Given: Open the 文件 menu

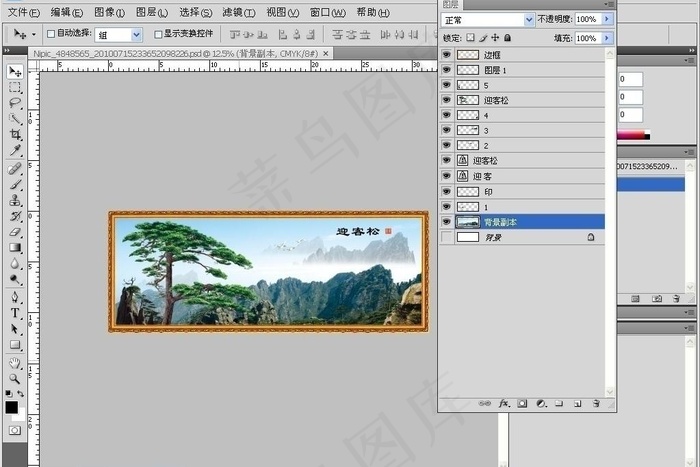Looking at the screenshot, I should 24,13.
